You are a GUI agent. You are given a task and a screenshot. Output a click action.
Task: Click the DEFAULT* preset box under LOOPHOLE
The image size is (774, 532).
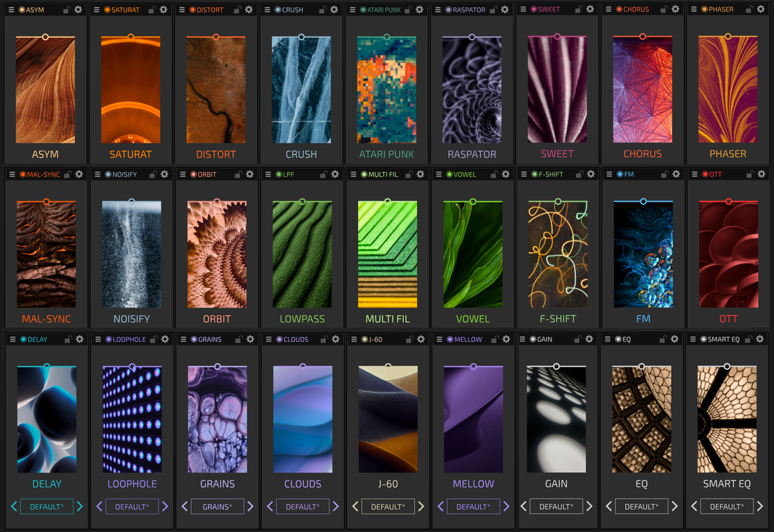click(132, 506)
